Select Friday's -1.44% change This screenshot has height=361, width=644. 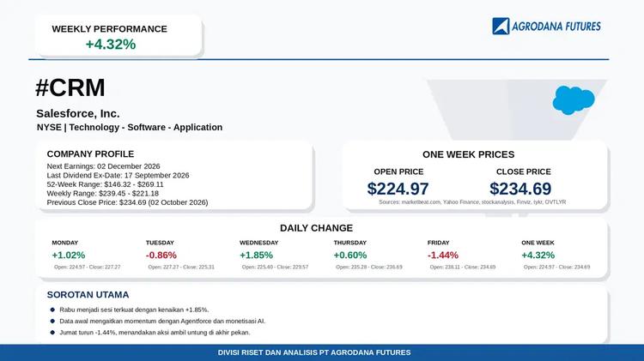pyautogui.click(x=443, y=256)
